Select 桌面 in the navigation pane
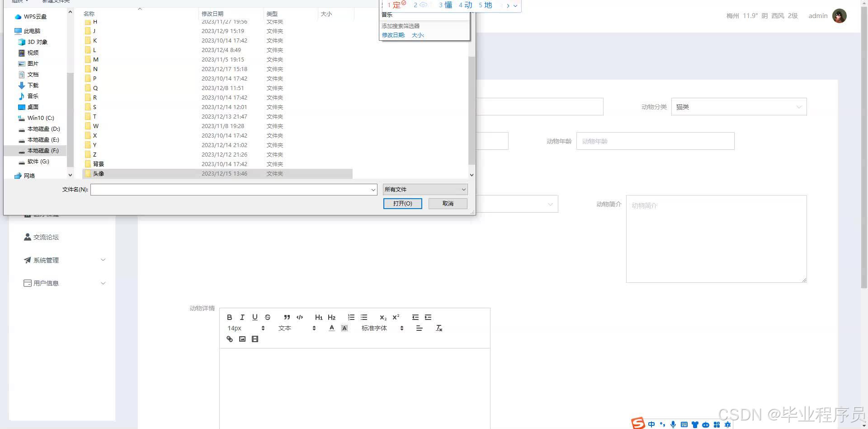The image size is (868, 429). pyautogui.click(x=33, y=107)
